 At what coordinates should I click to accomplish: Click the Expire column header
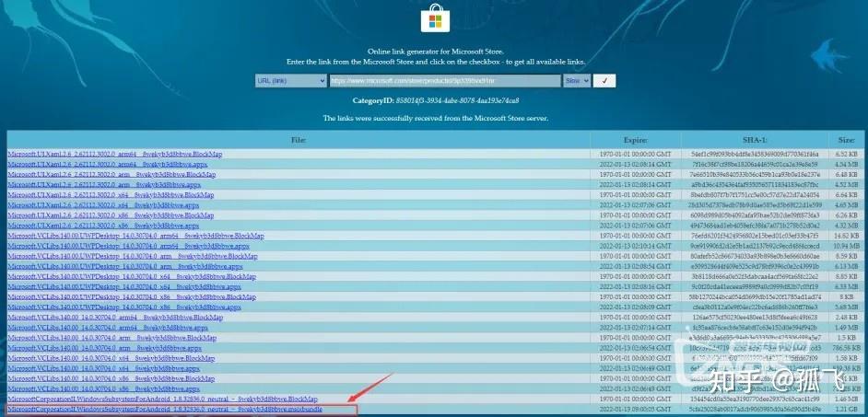point(635,141)
